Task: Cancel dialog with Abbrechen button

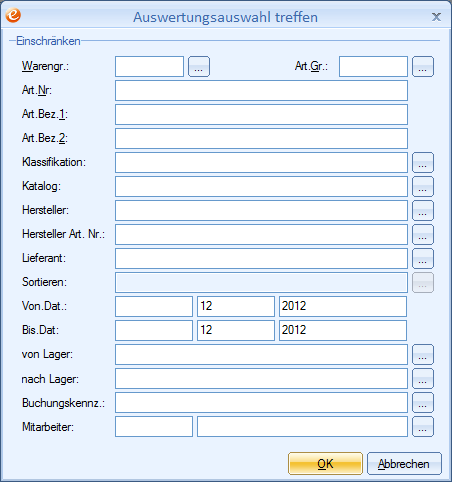Action: pyautogui.click(x=404, y=463)
